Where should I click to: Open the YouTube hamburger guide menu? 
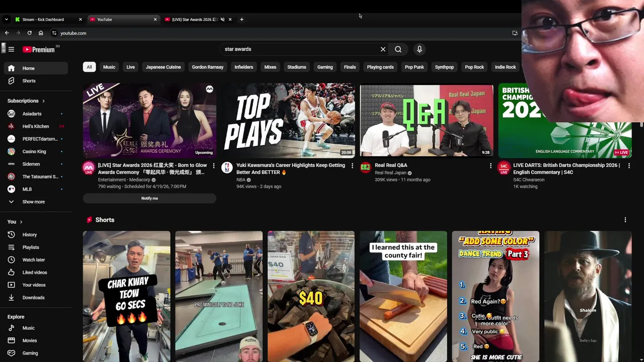click(11, 49)
